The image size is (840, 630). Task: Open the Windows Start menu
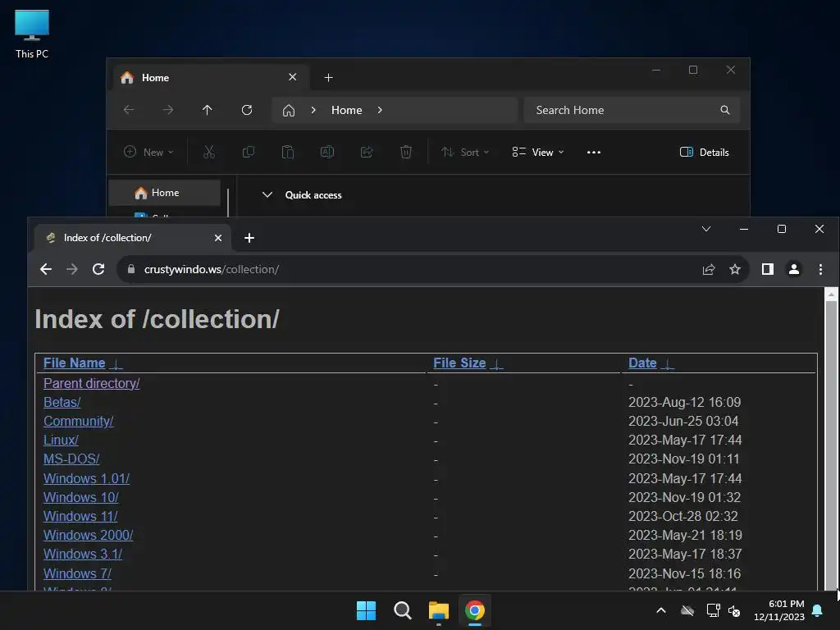pos(367,610)
